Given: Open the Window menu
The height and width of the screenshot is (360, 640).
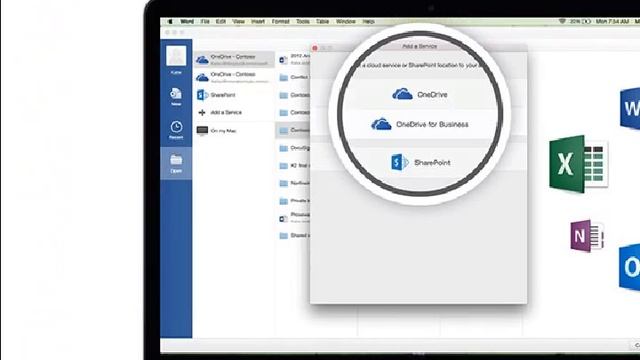Looking at the screenshot, I should (346, 22).
